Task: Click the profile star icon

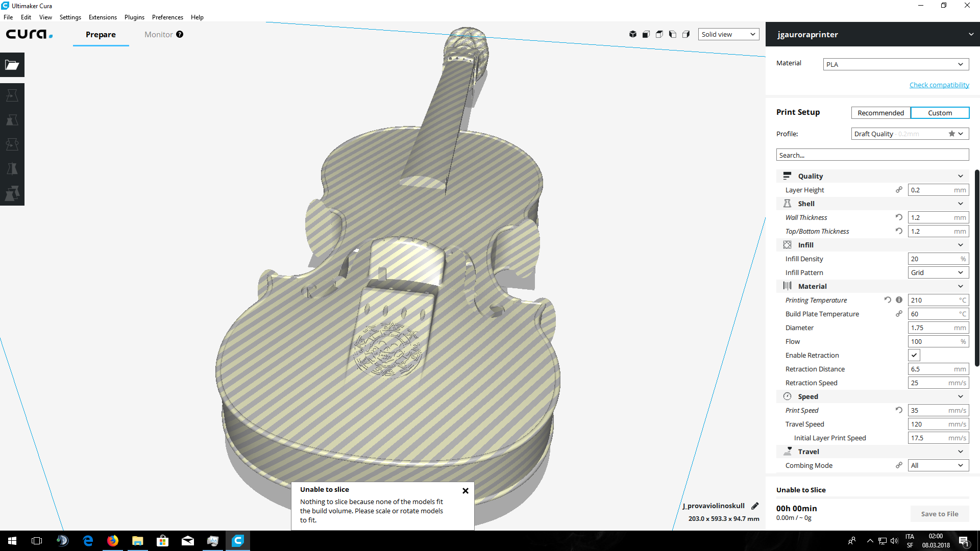Action: pos(951,134)
